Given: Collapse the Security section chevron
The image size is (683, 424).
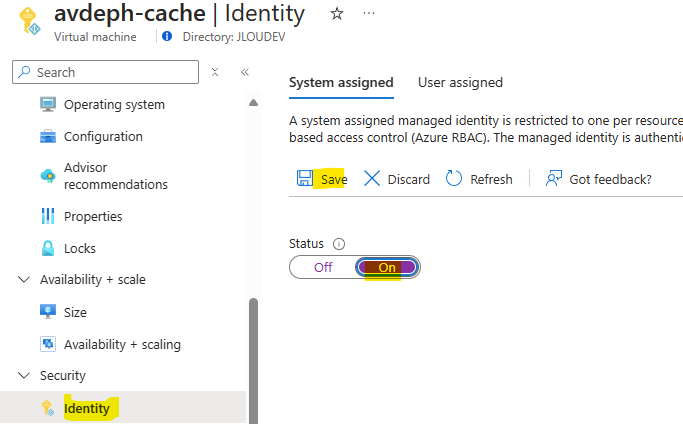Looking at the screenshot, I should coord(24,375).
